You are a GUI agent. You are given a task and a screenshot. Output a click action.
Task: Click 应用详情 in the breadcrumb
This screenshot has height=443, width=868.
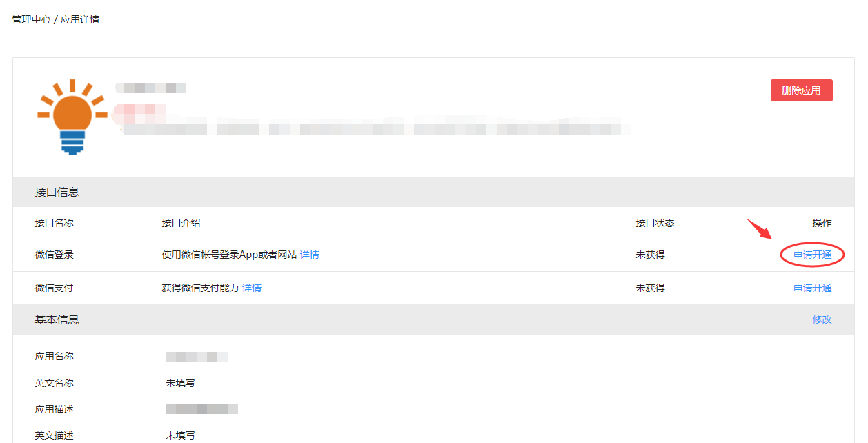click(80, 19)
